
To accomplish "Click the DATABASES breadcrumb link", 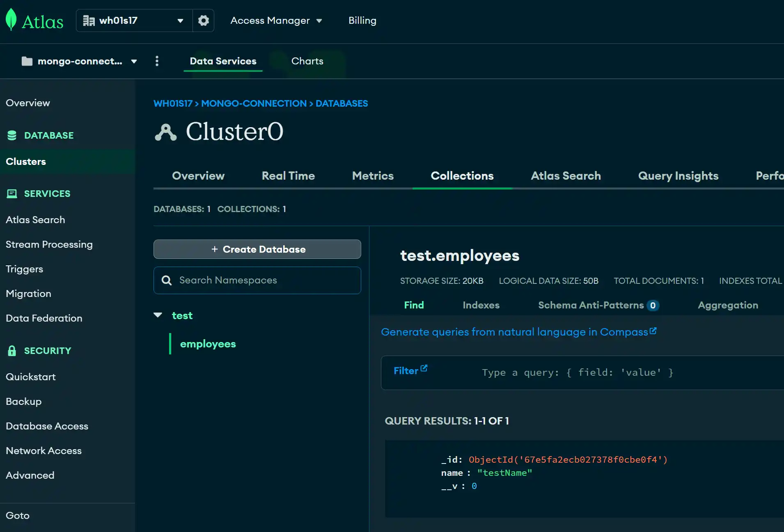I will pyautogui.click(x=342, y=103).
